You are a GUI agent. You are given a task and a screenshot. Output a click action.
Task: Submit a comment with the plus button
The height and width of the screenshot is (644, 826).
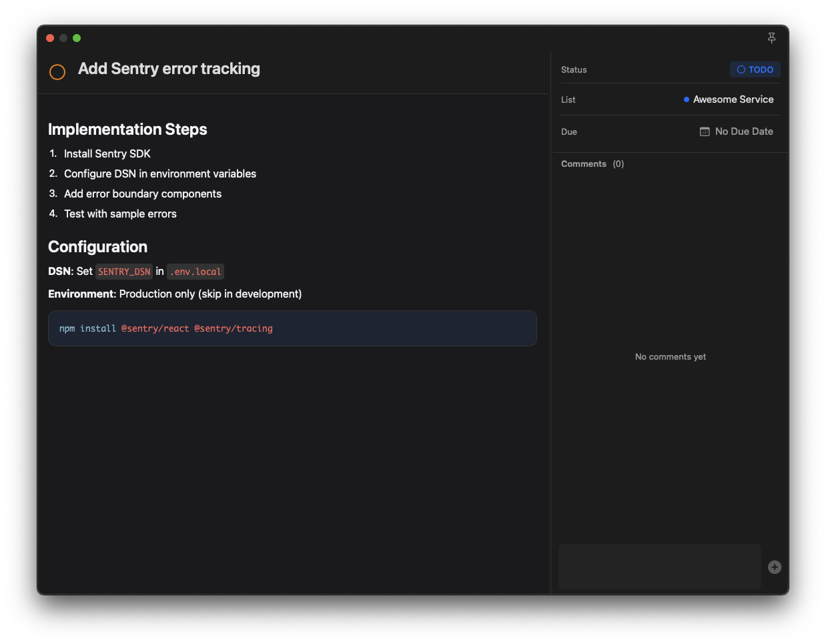(x=774, y=567)
